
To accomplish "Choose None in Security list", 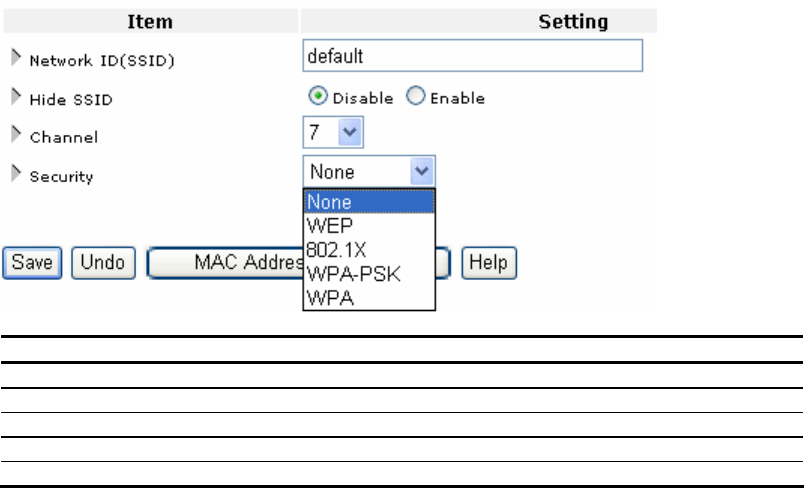I will [368, 201].
